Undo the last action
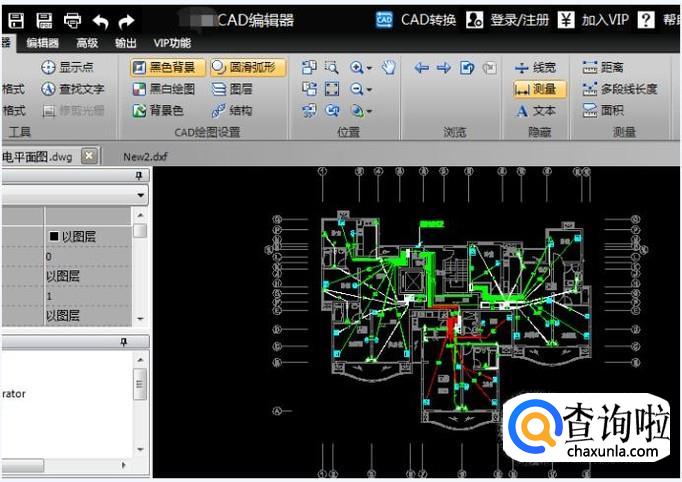Viewport: 682px width, 482px height. coord(100,21)
